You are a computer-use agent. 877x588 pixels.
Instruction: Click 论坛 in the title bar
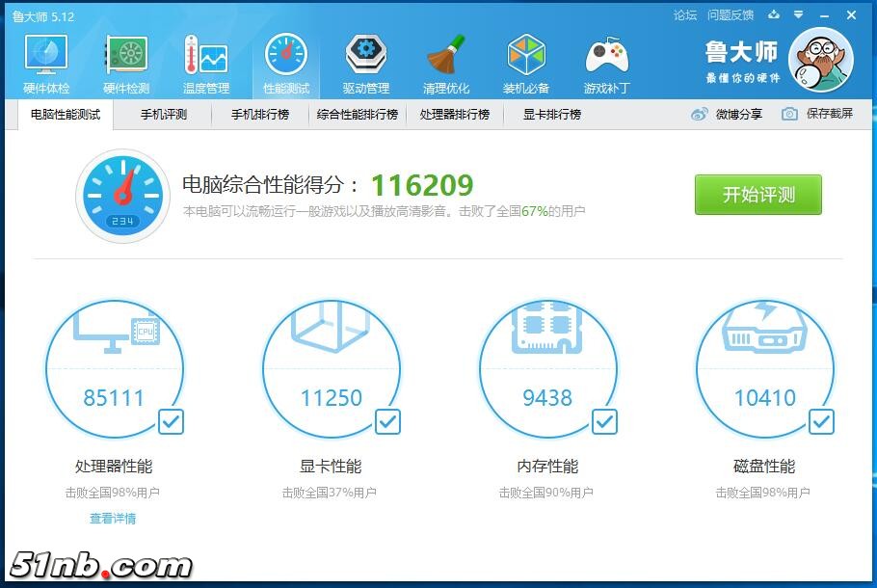[x=686, y=15]
